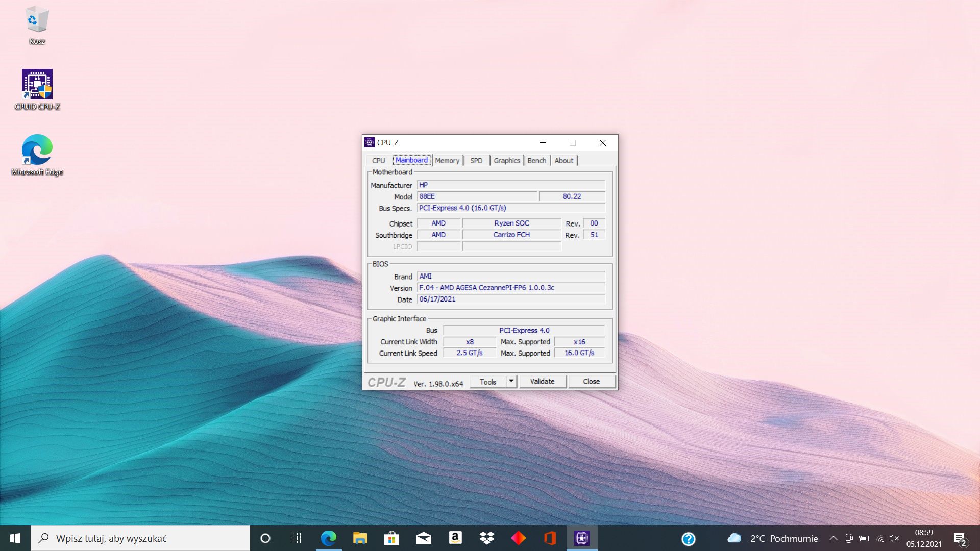Open the Mail app from the taskbar
Viewport: 980px width, 551px height.
click(423, 538)
